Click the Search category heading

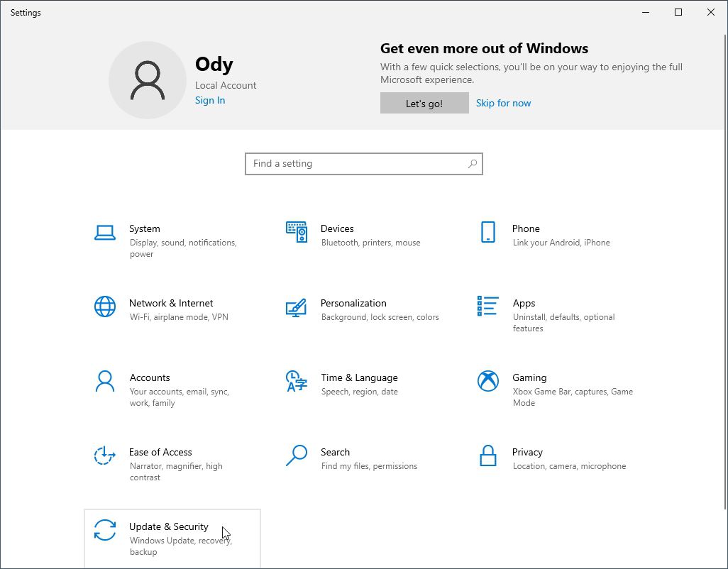click(335, 452)
